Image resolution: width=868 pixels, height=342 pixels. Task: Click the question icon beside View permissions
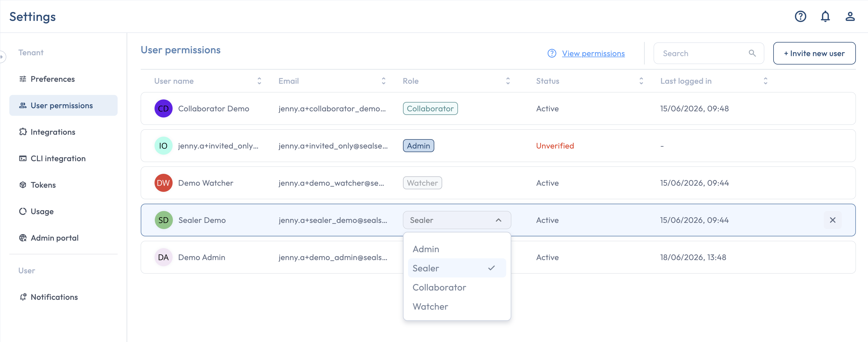pos(552,53)
